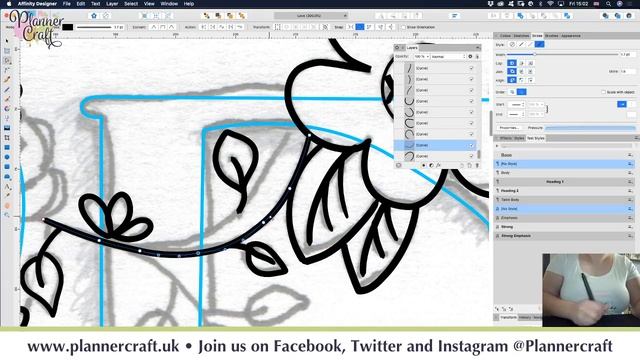
Task: Open the layer Opacity dropdown
Action: click(x=422, y=57)
